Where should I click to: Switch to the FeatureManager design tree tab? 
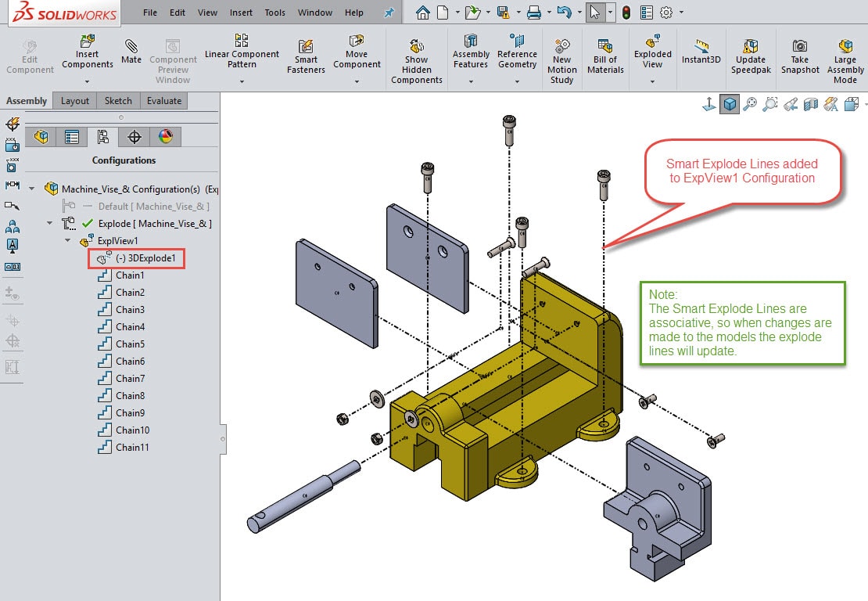tap(41, 137)
